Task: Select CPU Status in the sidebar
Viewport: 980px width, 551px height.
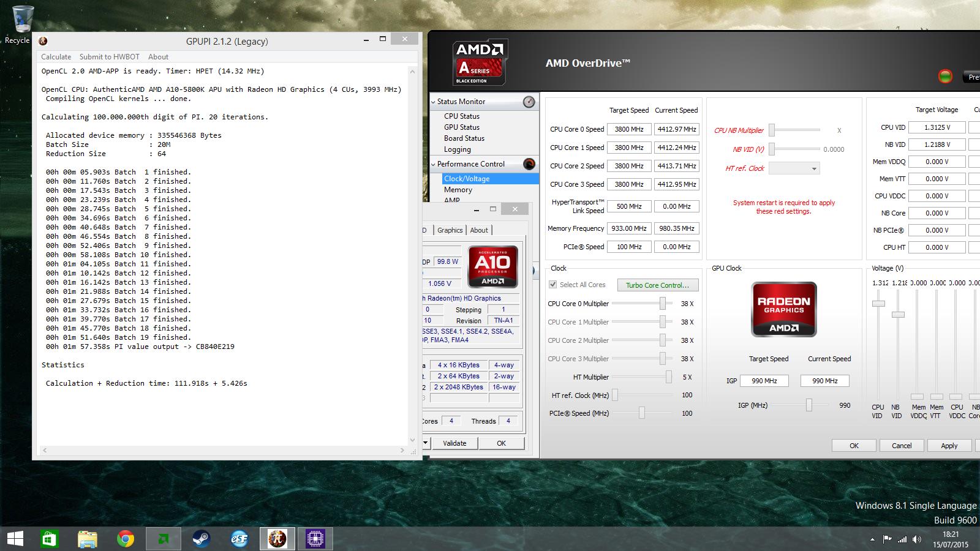Action: [x=462, y=116]
